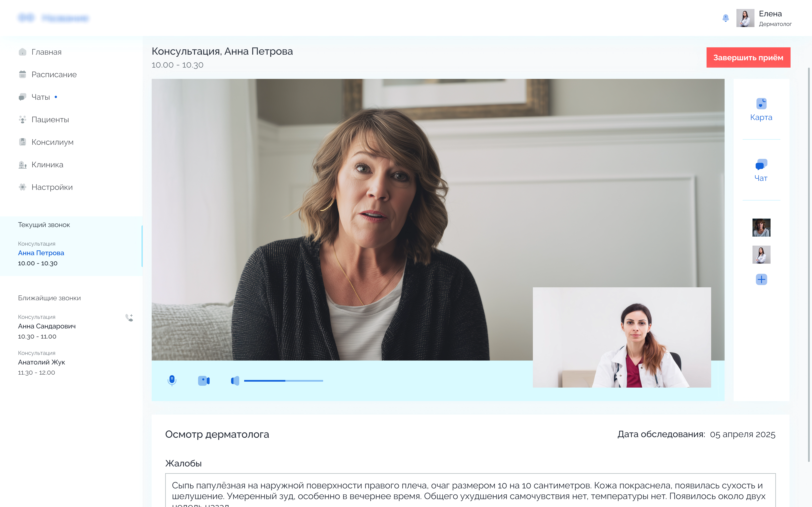
Task: Add a participant with the plus icon
Action: [761, 279]
